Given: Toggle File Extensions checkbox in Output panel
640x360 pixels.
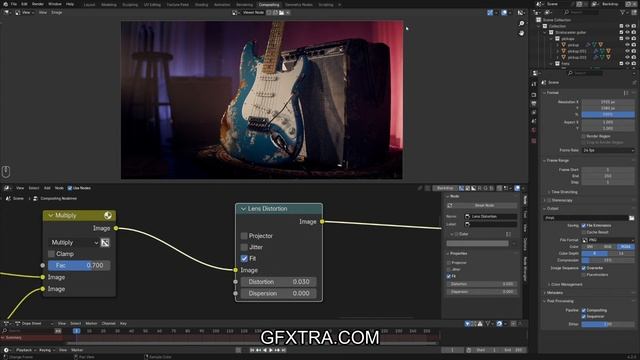Looking at the screenshot, I should [x=584, y=226].
